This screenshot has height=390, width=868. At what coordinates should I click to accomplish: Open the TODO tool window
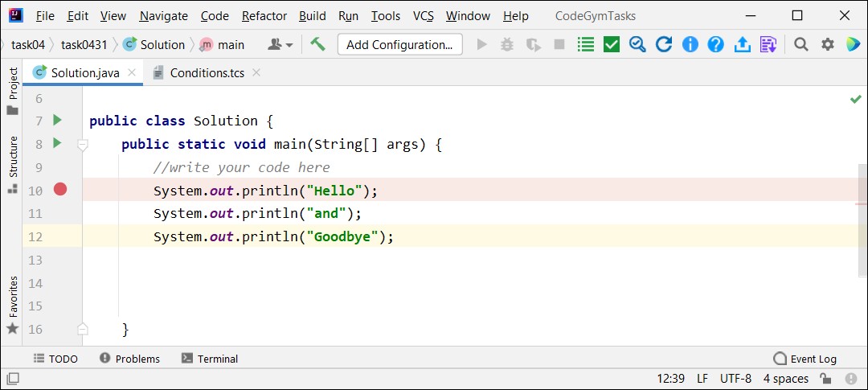click(x=55, y=359)
